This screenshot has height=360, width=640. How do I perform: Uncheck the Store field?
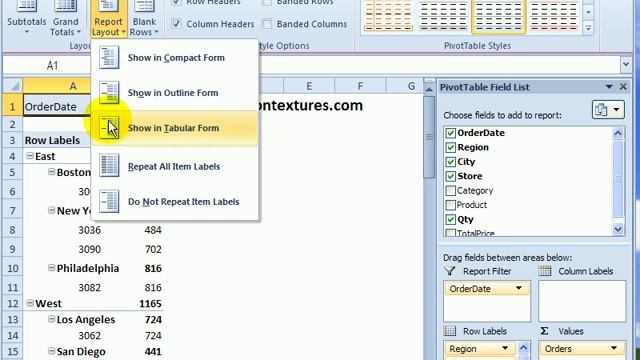pyautogui.click(x=451, y=176)
